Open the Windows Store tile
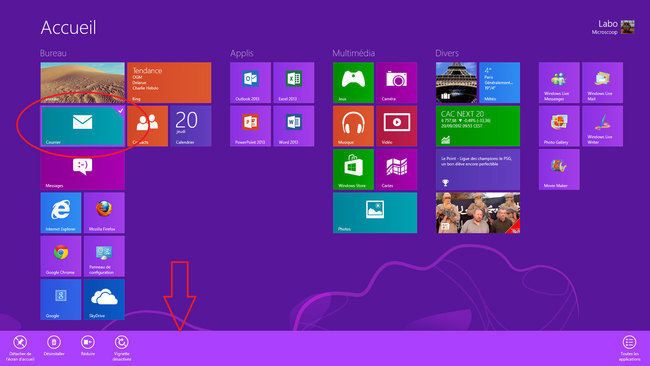The image size is (650, 366). click(x=353, y=170)
